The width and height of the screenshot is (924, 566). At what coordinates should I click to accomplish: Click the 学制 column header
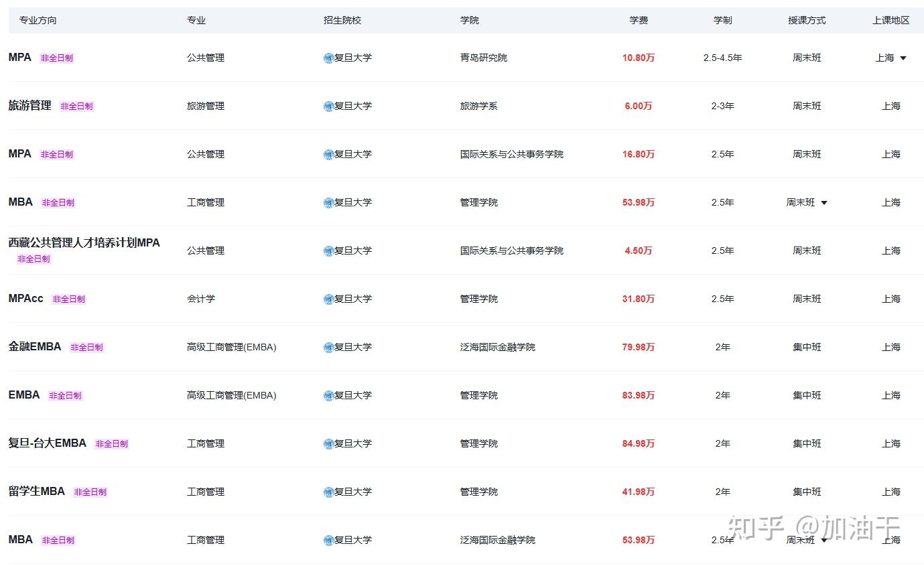723,20
